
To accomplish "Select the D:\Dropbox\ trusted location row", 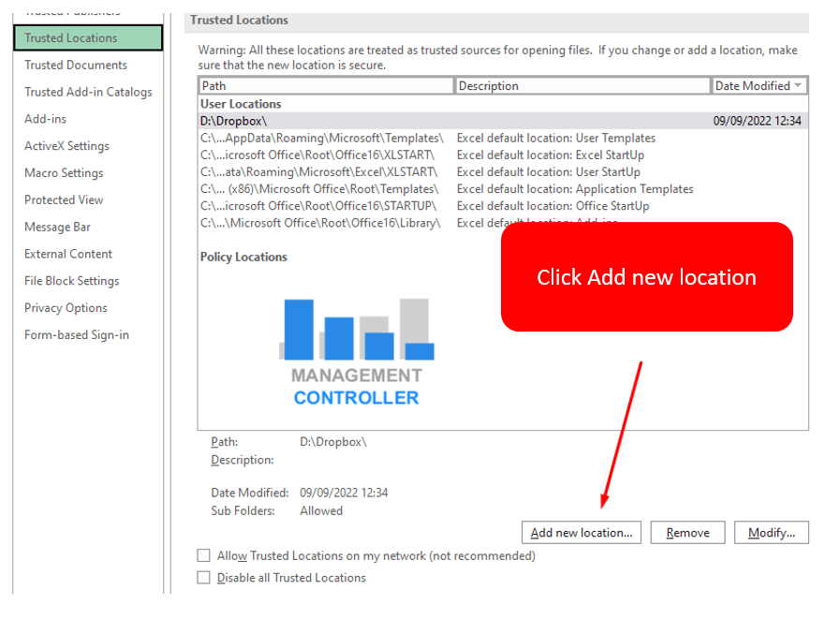I will point(375,120).
